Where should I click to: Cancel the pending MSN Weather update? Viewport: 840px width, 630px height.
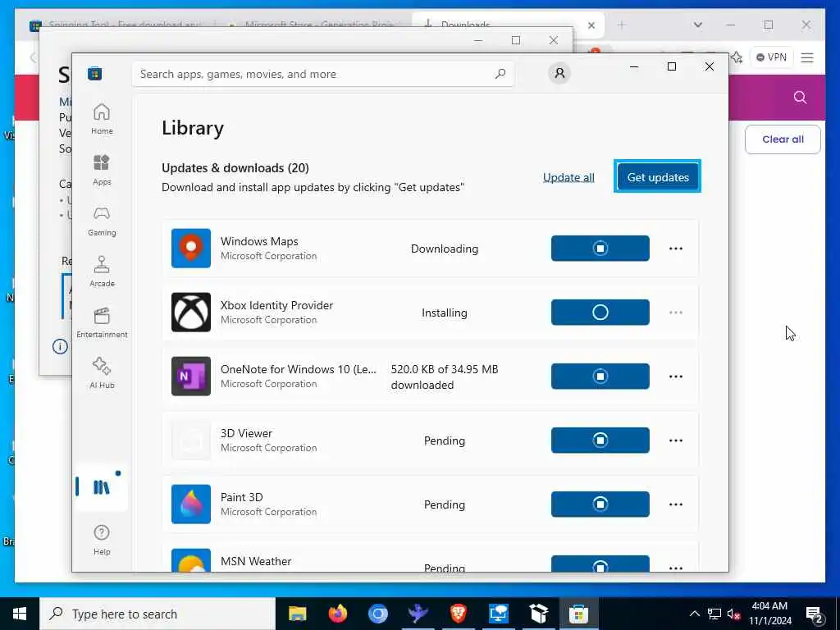(600, 564)
